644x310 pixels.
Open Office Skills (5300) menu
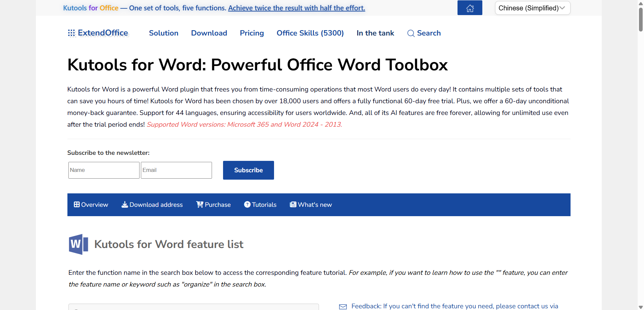pyautogui.click(x=310, y=33)
